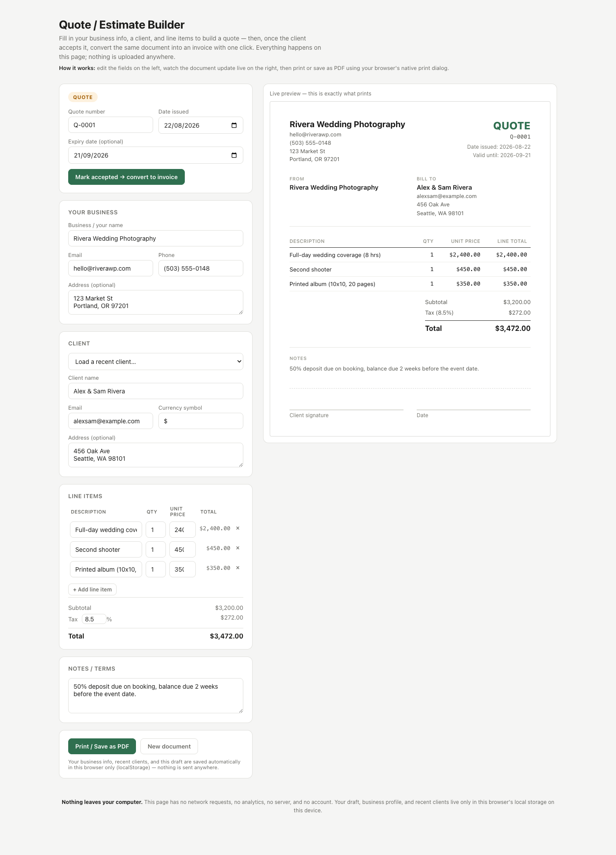Screen dimensions: 616x855
Task: Edit the Full-day wedding coverage description field
Action: (x=106, y=530)
